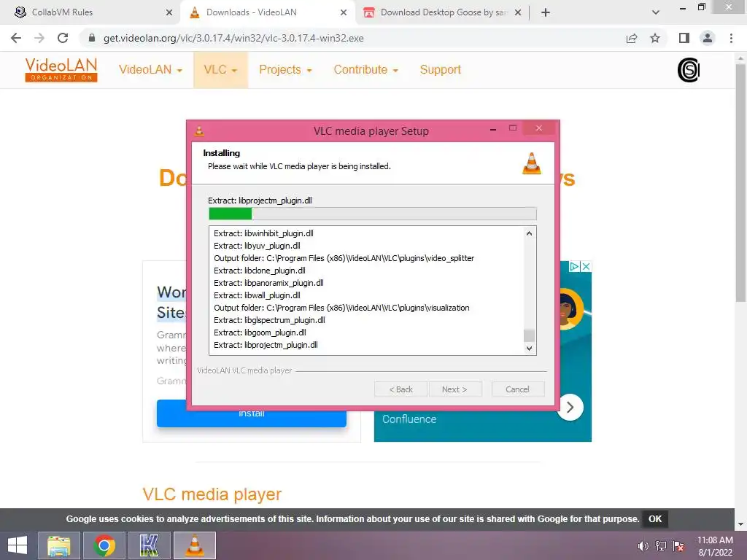
Task: Expand the Projects nav dropdown
Action: (285, 69)
